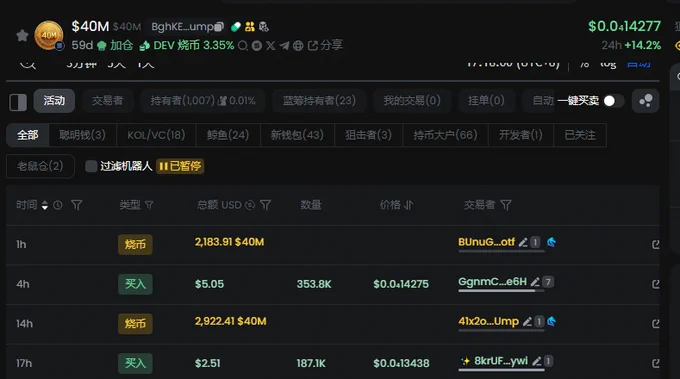Add $40M token to favorites with star icon
The height and width of the screenshot is (379, 680).
[22, 35]
